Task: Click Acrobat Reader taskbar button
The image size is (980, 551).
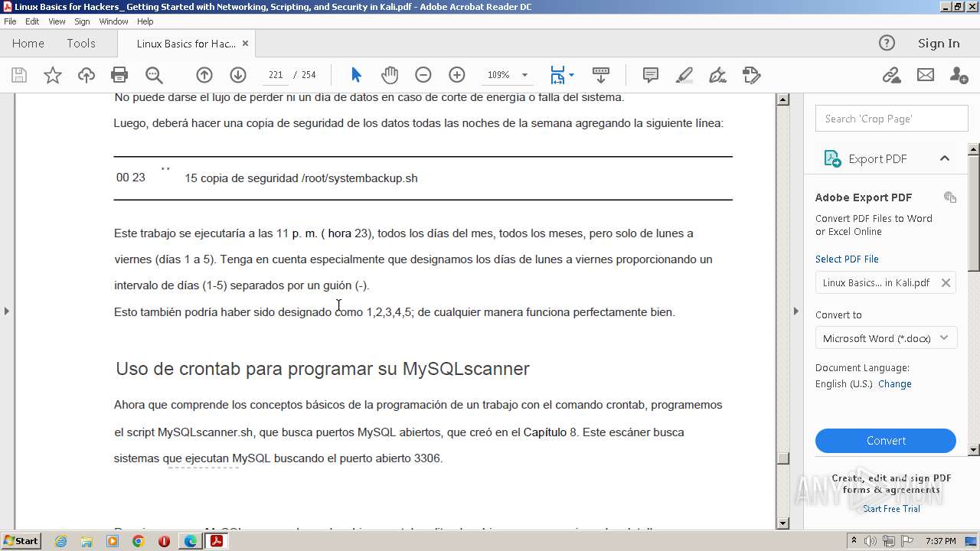Action: tap(217, 541)
